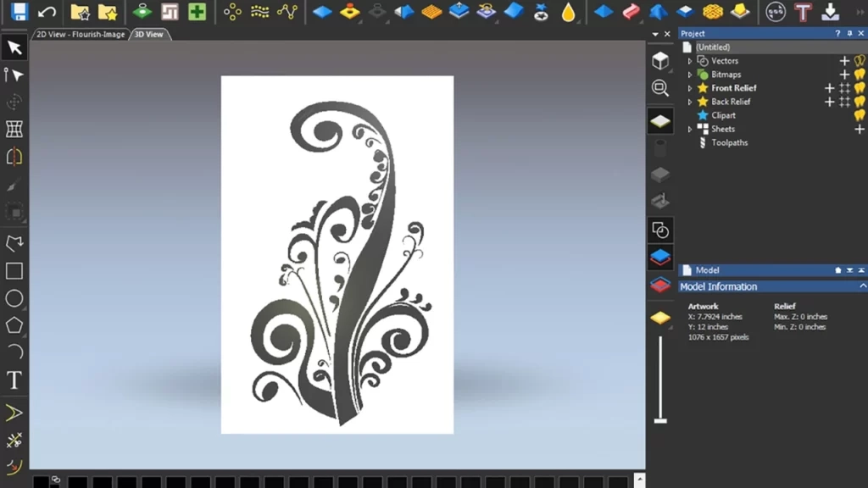Image resolution: width=868 pixels, height=488 pixels.
Task: Switch to 2D View - Flourish-Image tab
Action: [81, 35]
